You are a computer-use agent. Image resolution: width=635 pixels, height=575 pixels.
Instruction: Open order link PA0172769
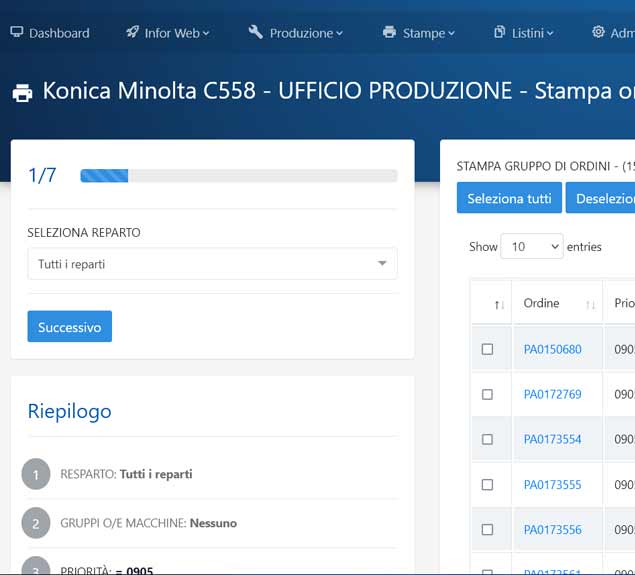click(552, 394)
